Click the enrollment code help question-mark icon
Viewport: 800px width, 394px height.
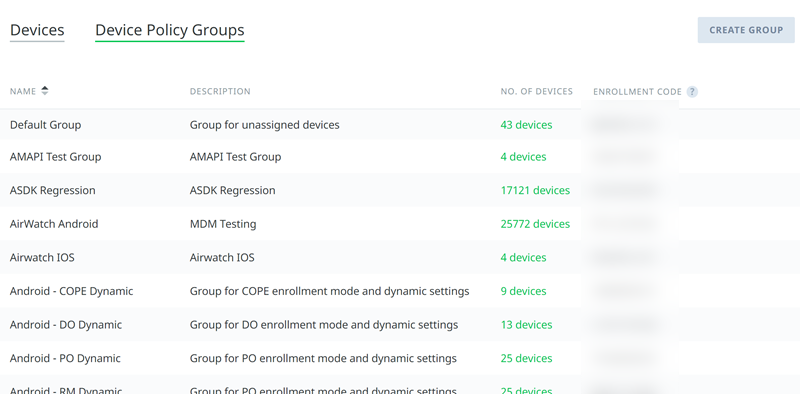(x=692, y=92)
